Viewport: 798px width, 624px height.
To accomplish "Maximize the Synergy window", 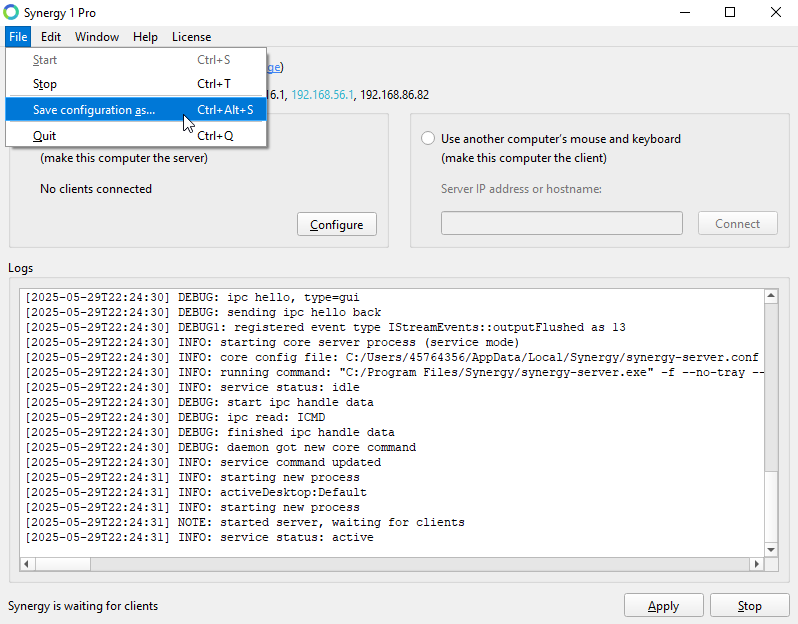I will 730,12.
